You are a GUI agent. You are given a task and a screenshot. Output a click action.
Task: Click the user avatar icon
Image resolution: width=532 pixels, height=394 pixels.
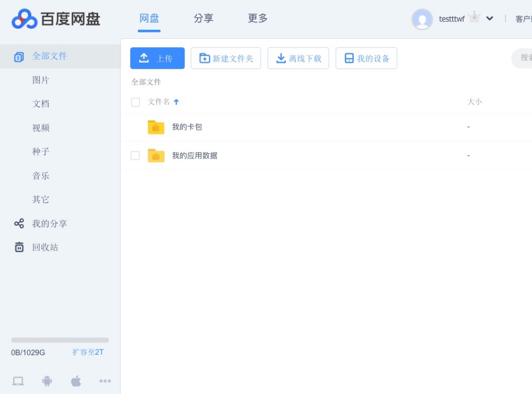(422, 19)
